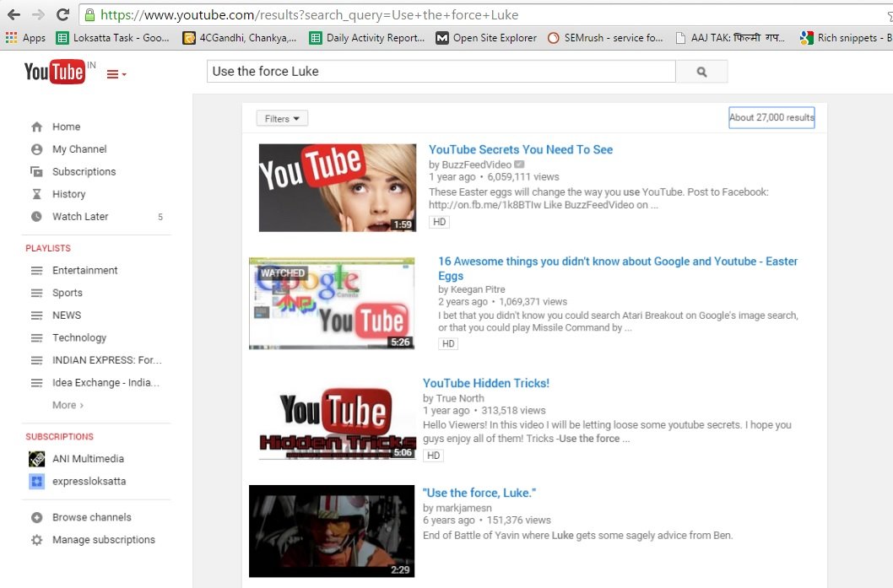Open the expressloksatta subscription
The image size is (893, 588).
click(89, 482)
